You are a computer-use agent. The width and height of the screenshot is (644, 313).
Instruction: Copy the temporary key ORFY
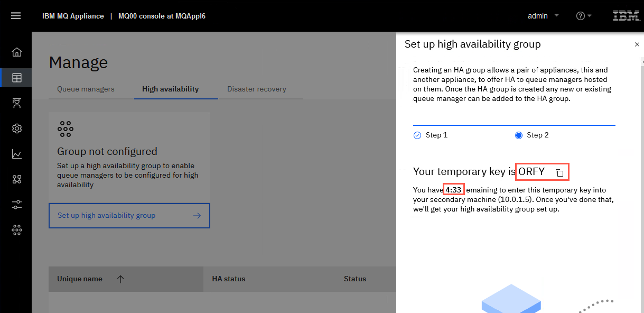(x=559, y=172)
